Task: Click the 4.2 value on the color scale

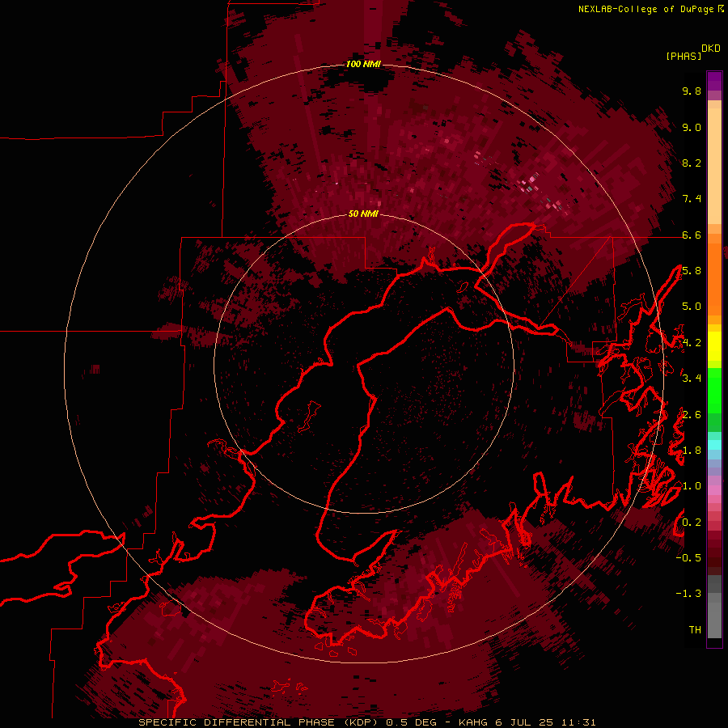Action: tap(692, 343)
